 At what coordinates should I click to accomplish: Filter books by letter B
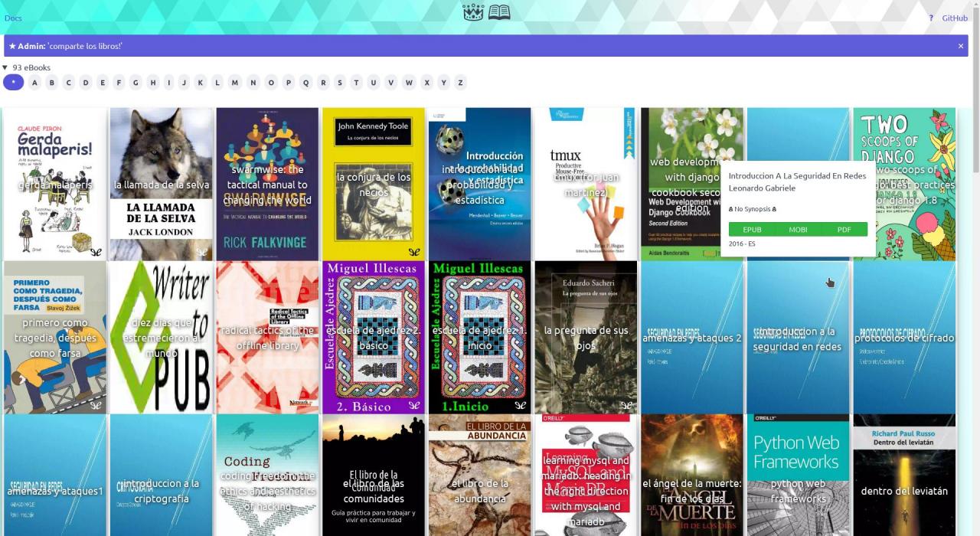coord(51,83)
